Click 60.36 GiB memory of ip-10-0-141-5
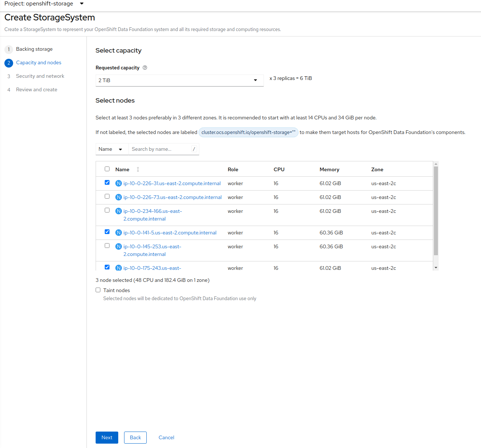The width and height of the screenshot is (481, 448). (x=331, y=233)
